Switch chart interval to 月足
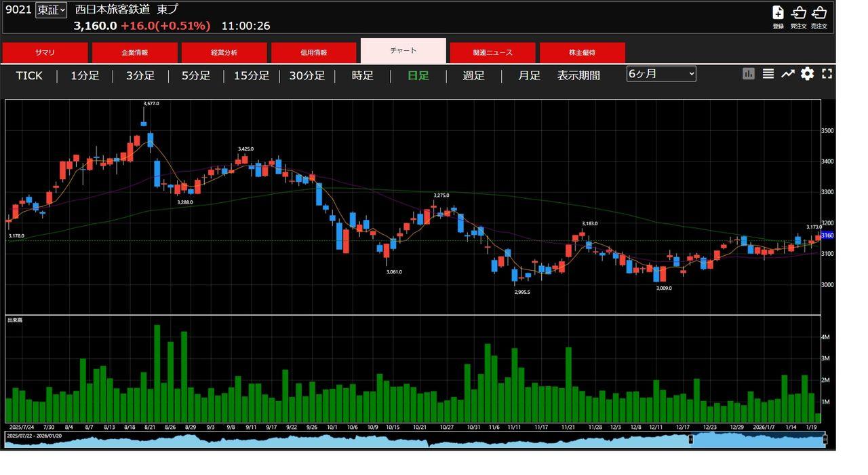The height and width of the screenshot is (475, 868). coord(529,75)
